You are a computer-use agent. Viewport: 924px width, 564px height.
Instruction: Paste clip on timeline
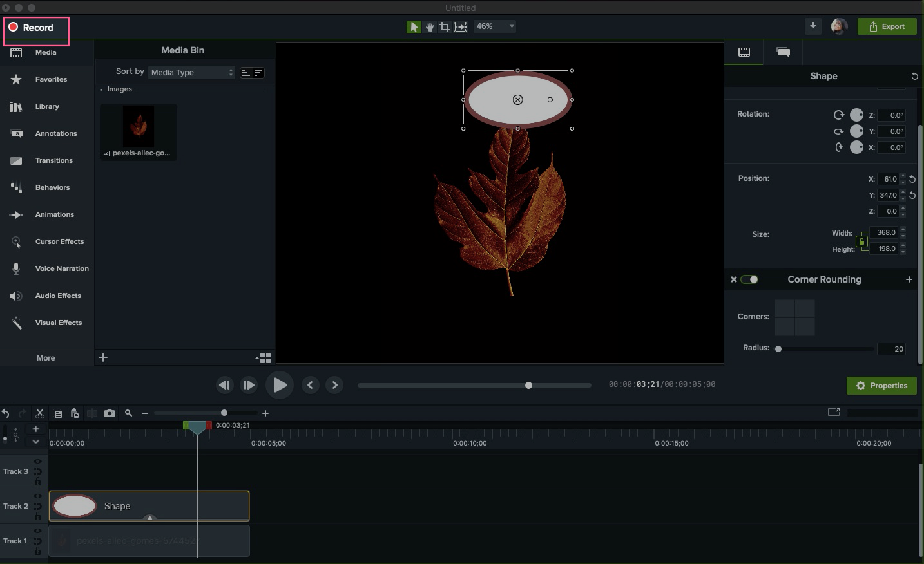tap(74, 413)
